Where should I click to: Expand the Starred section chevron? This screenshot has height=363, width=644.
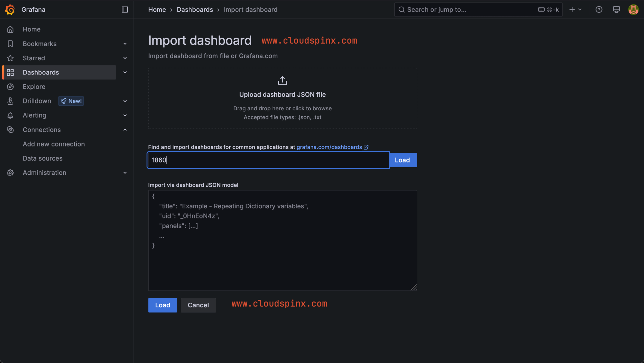(125, 58)
